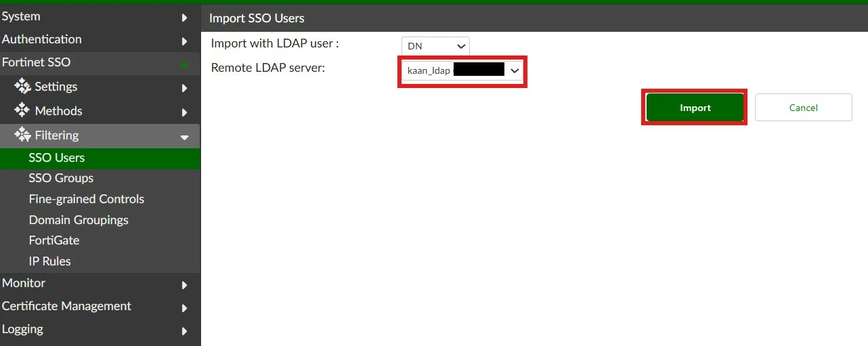Expand the Settings submenu arrow
The height and width of the screenshot is (346, 868).
point(184,88)
